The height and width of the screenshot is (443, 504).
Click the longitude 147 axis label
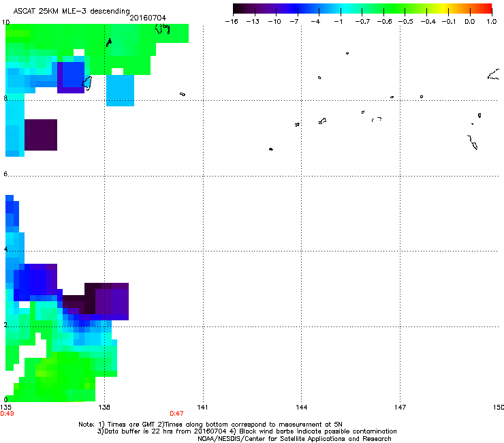[400, 408]
